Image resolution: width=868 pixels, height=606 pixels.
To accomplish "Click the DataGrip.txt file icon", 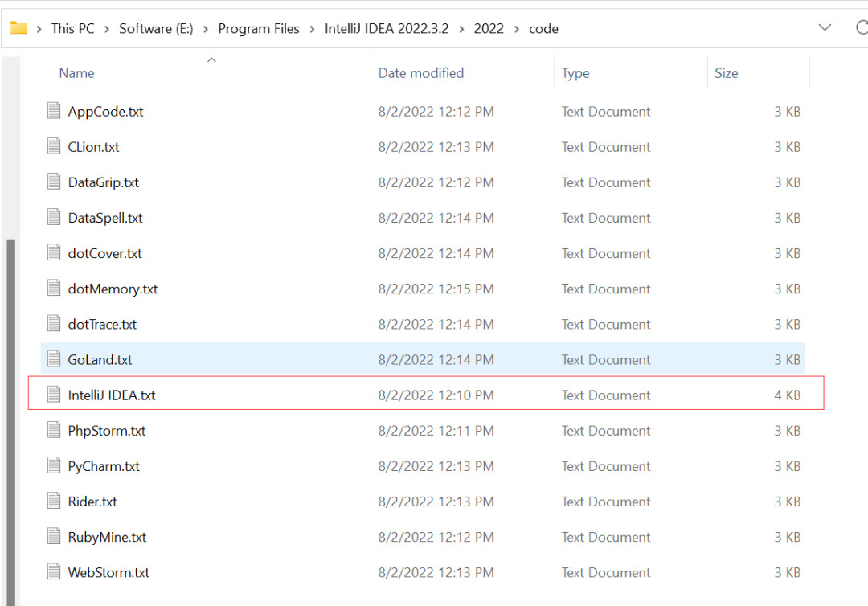I will [54, 182].
